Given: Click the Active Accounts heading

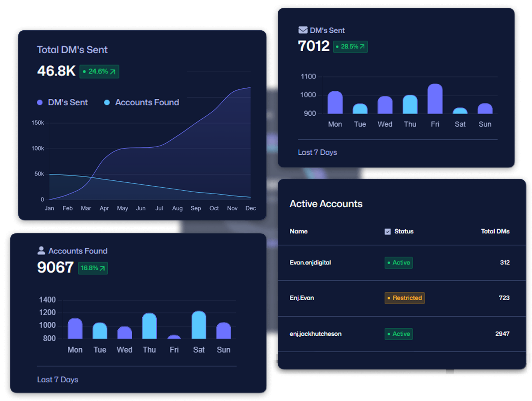Looking at the screenshot, I should coord(326,204).
